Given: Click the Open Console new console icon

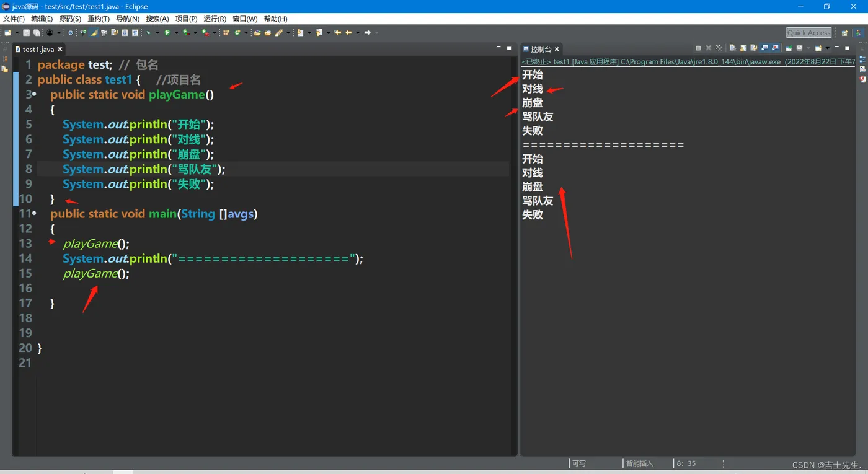Looking at the screenshot, I should click(818, 48).
